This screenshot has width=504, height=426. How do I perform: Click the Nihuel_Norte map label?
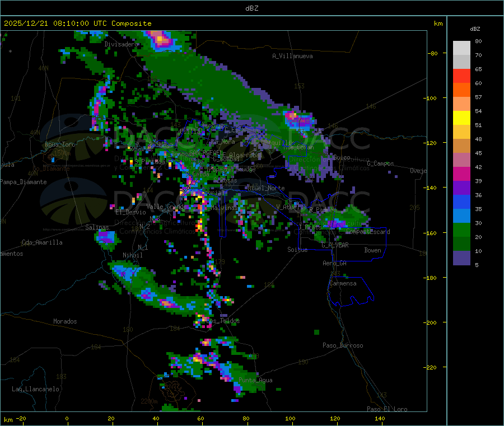tap(266, 188)
